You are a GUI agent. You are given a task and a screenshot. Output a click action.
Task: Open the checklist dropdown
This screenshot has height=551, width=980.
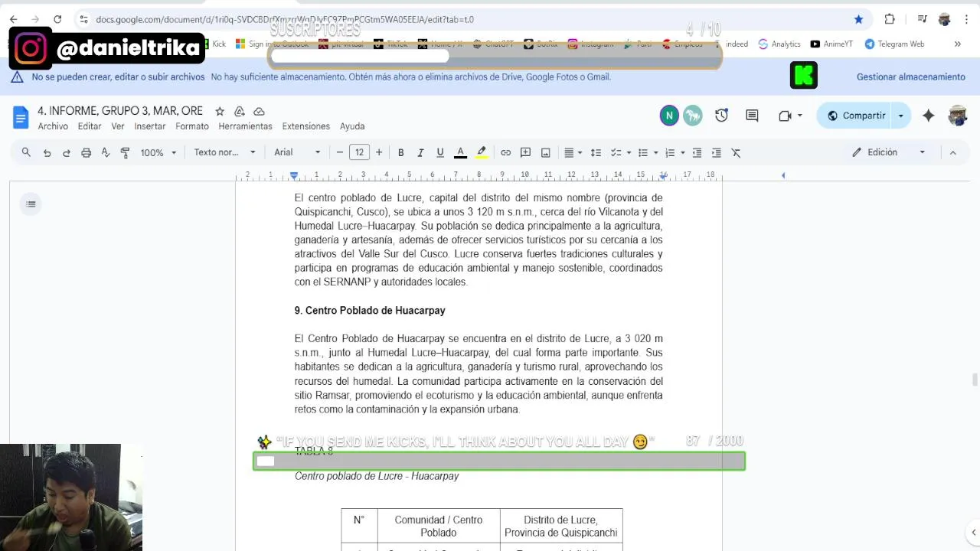[620, 152]
